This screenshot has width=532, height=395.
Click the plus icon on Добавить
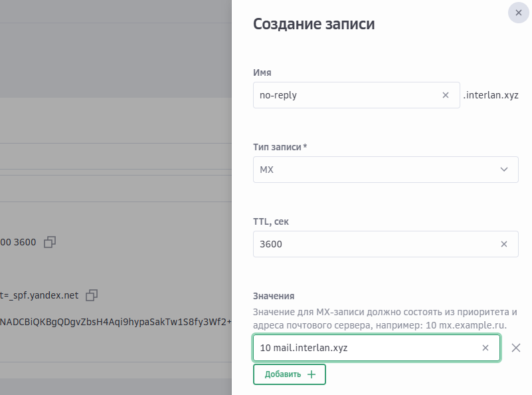311,374
